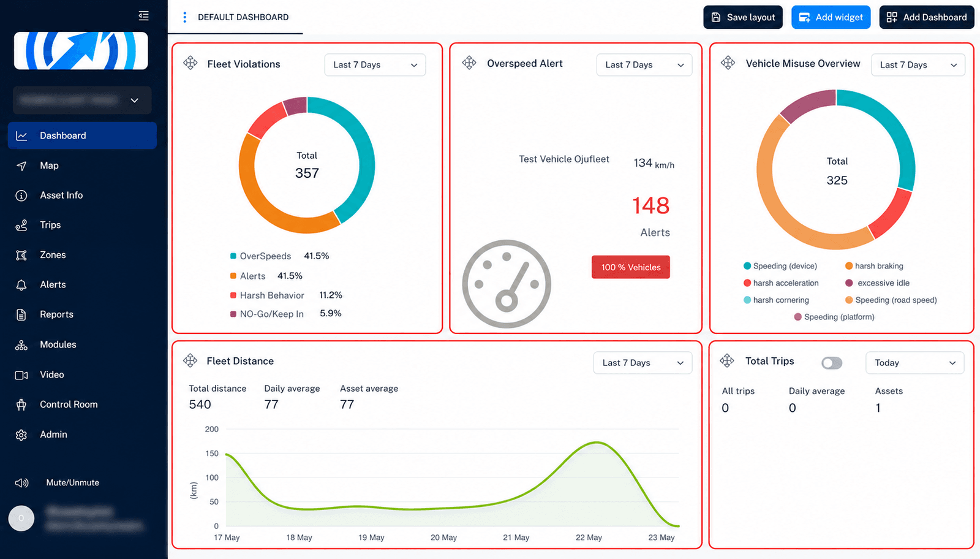Click the NO-Go/Keep In legend entry
This screenshot has width=980, height=559.
[267, 314]
